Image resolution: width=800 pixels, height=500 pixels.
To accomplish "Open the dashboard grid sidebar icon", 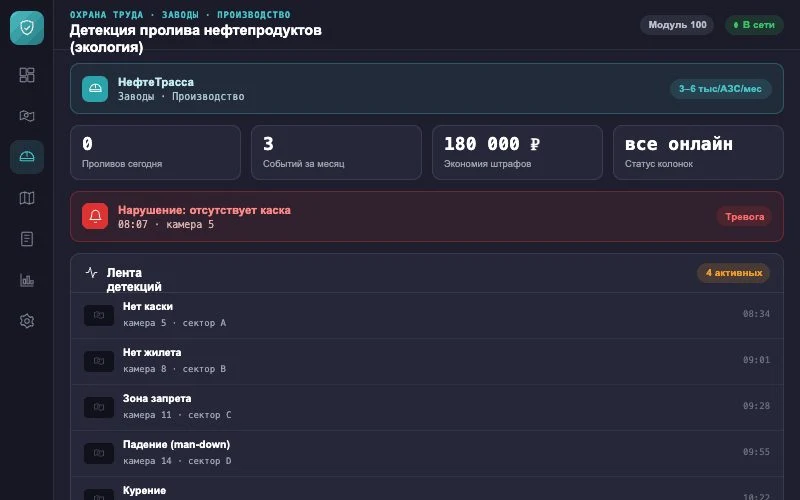I will pos(27,75).
